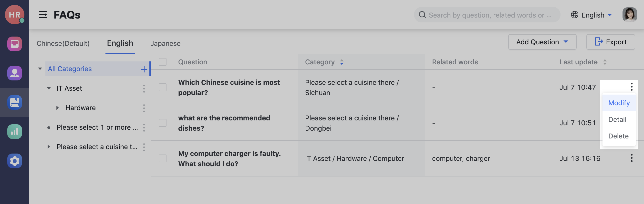Click Delete in the row menu
Viewport: 644px width, 204px height.
click(x=618, y=136)
